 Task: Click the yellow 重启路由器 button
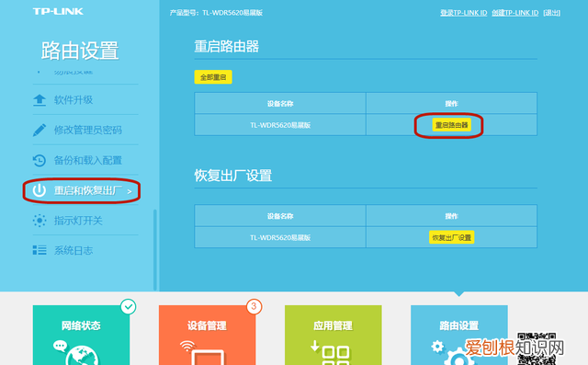(451, 125)
